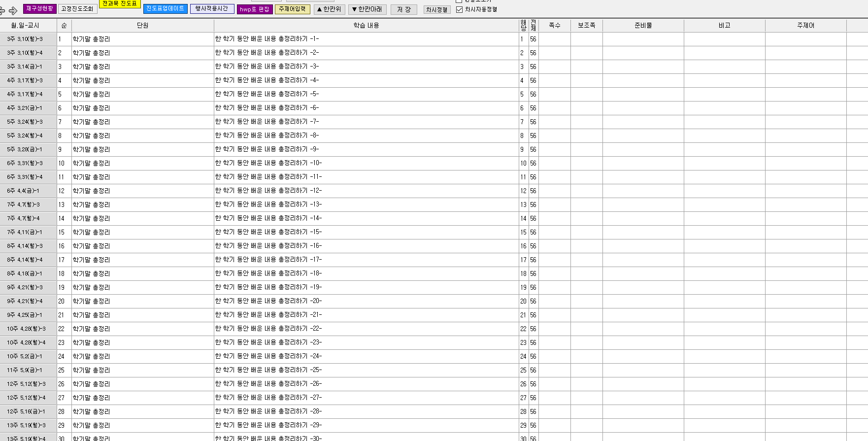This screenshot has width=868, height=441.
Task: Click the 해당 value 17
Action: pyautogui.click(x=523, y=260)
